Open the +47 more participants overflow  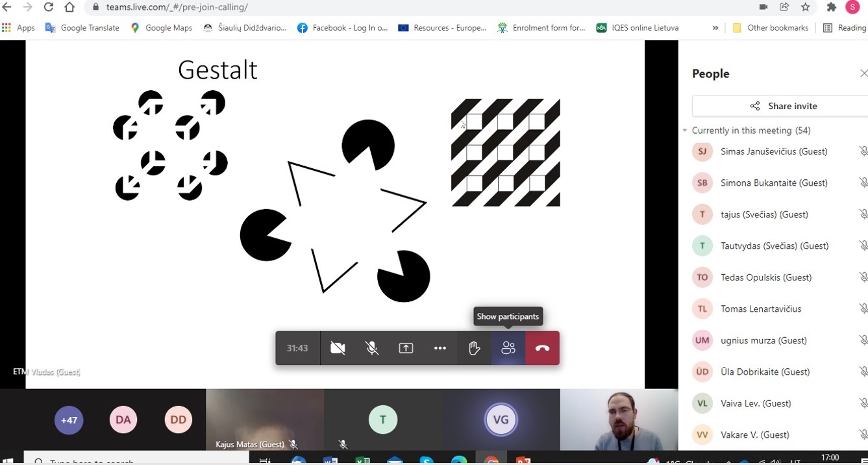69,420
